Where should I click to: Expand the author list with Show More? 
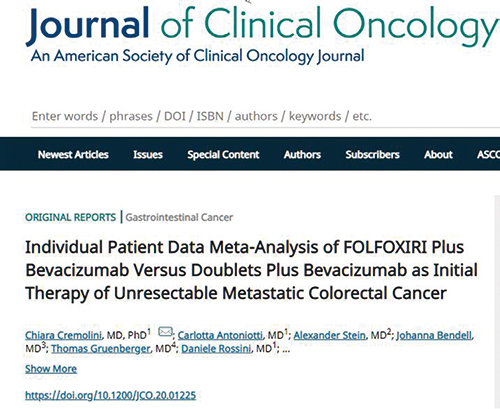tap(51, 369)
